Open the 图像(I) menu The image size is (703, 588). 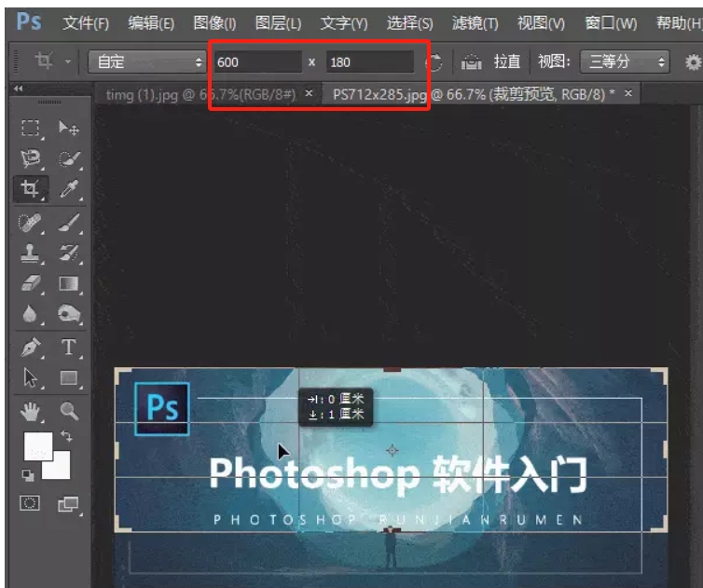pos(214,22)
